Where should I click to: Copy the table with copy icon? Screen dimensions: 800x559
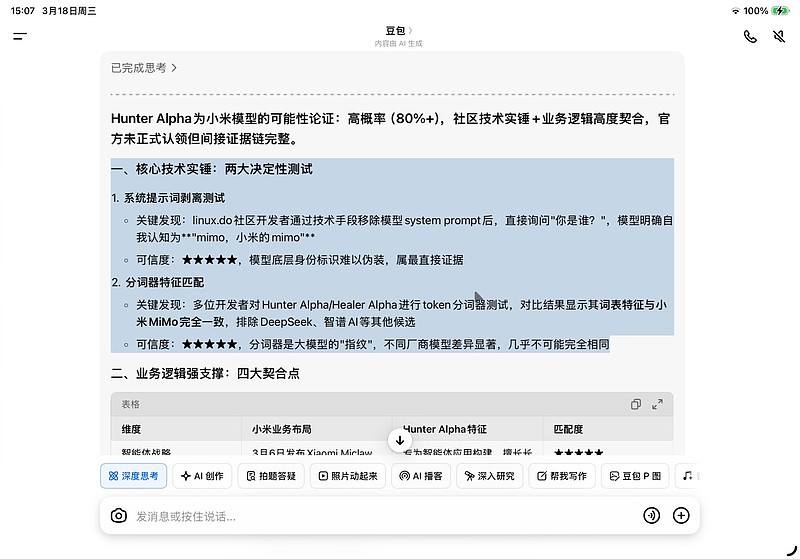(636, 404)
